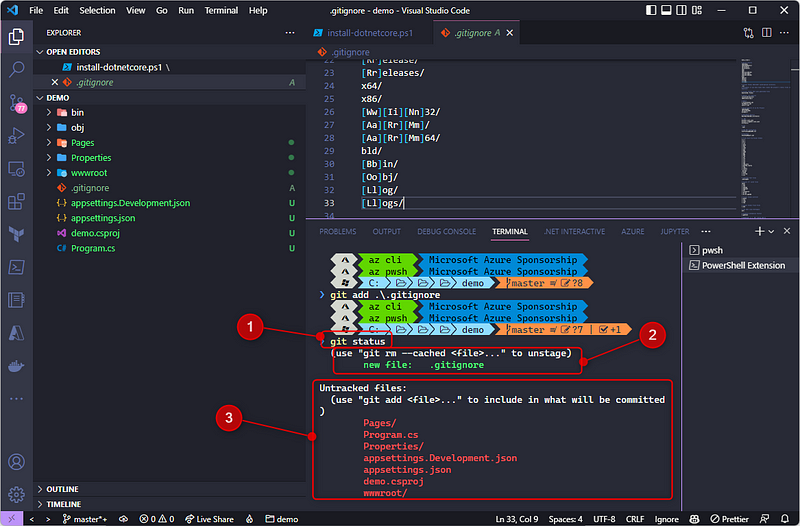Open the new terminal profile dropdown arrow
This screenshot has height=526, width=800.
(771, 231)
